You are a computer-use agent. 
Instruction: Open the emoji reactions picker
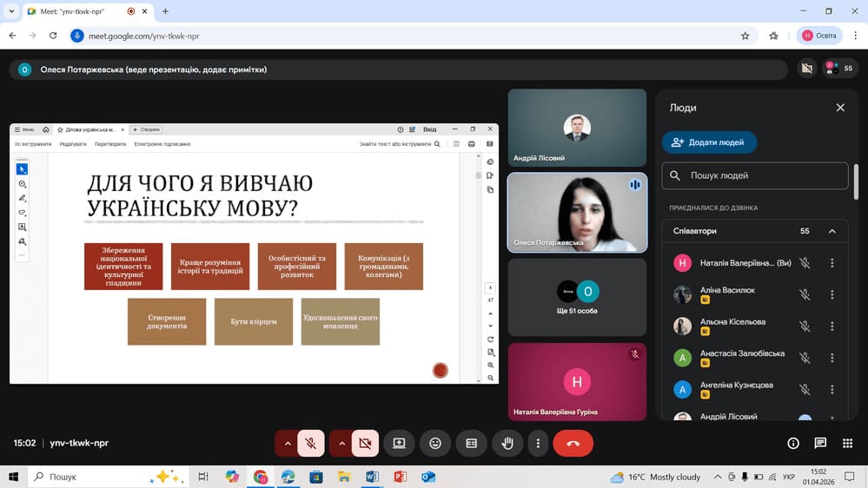tap(435, 443)
